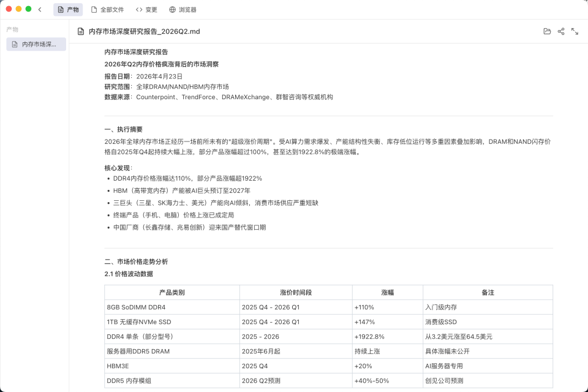Share the report using the share icon
588x392 pixels.
point(561,31)
